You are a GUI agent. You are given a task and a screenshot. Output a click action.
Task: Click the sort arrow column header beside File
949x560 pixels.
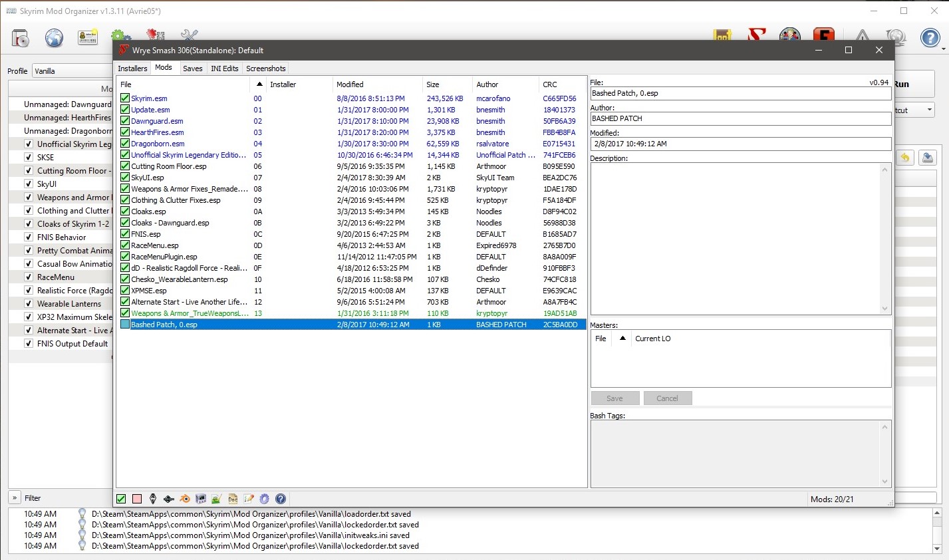pos(259,84)
